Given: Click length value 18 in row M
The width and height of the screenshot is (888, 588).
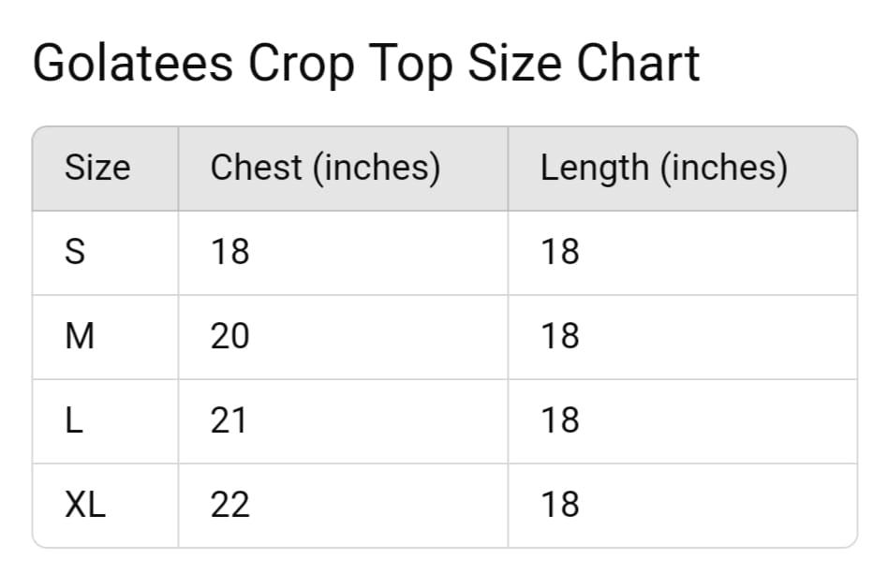Looking at the screenshot, I should tap(559, 337).
